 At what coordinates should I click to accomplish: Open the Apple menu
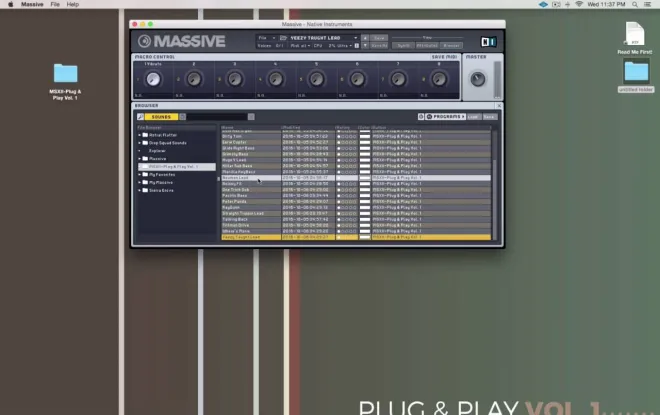pos(11,4)
